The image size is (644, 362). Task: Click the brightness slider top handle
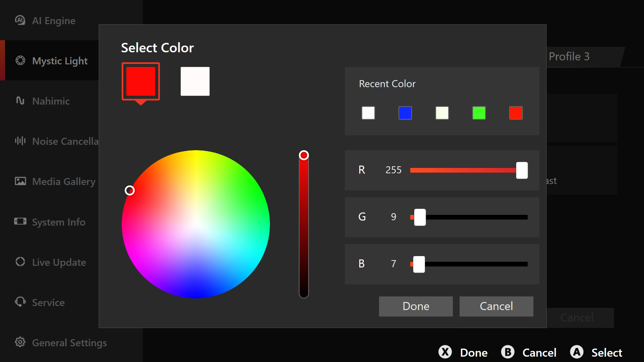tap(304, 155)
